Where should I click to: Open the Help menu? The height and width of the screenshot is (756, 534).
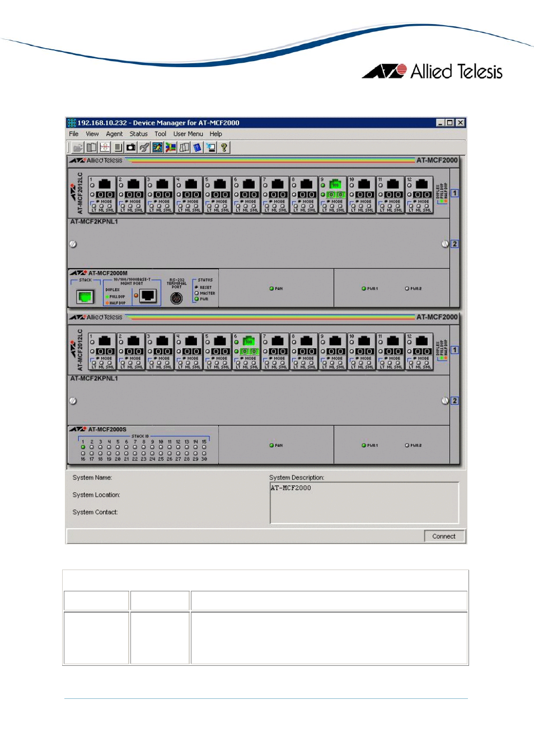click(216, 134)
